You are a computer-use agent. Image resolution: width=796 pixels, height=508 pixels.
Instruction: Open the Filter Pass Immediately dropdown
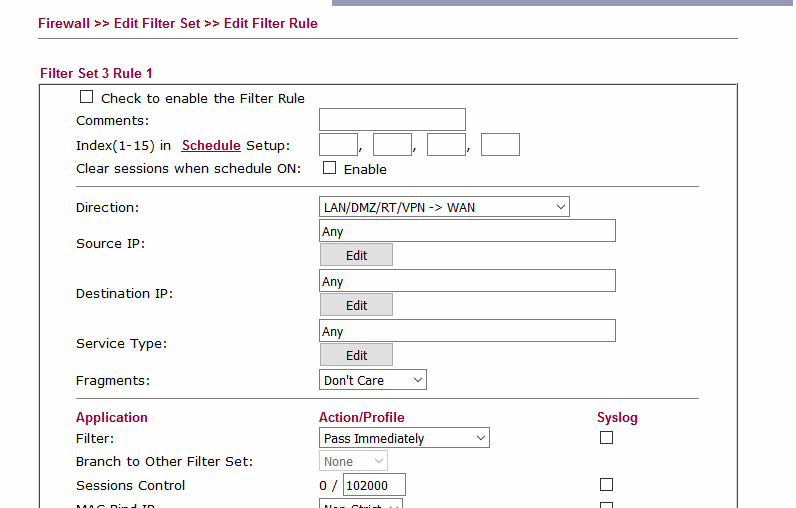pyautogui.click(x=404, y=438)
